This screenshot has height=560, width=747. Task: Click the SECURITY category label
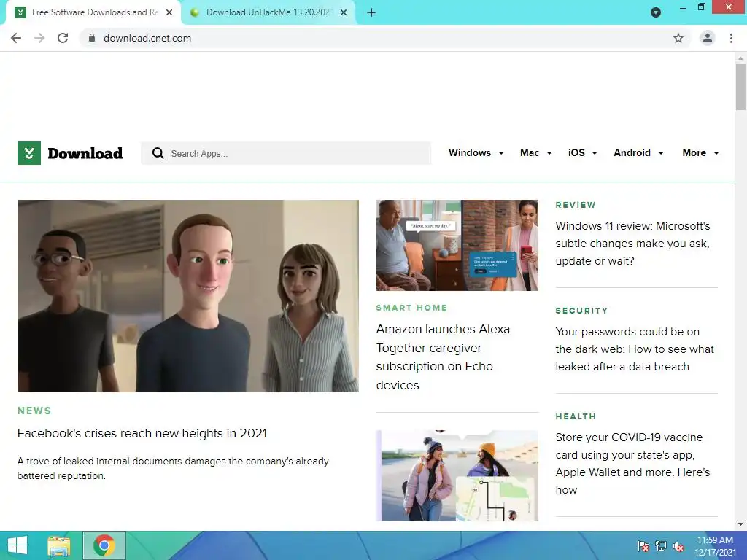pos(581,311)
